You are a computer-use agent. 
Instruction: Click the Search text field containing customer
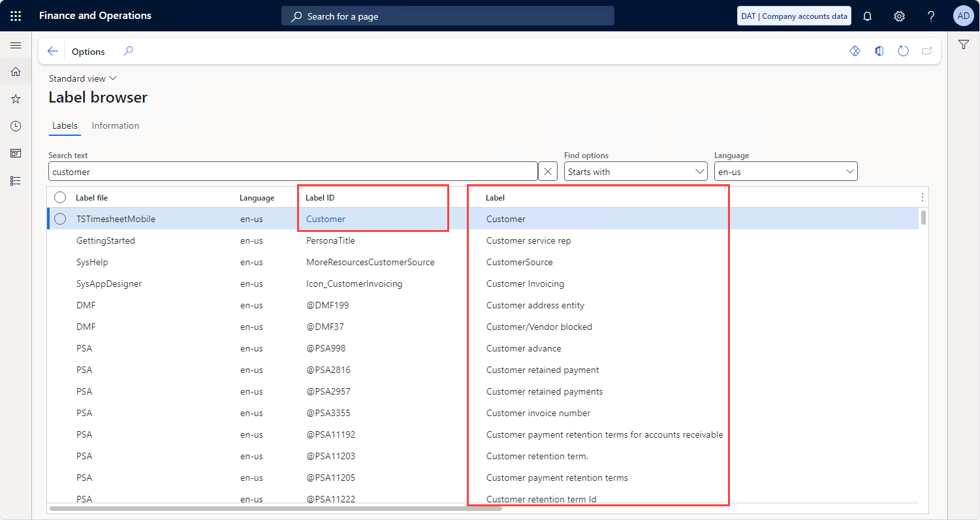tap(292, 172)
